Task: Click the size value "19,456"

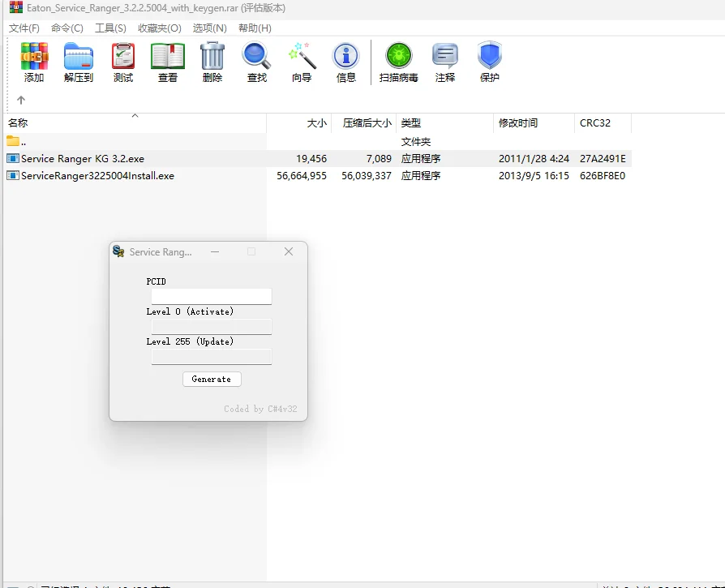Action: click(x=311, y=158)
